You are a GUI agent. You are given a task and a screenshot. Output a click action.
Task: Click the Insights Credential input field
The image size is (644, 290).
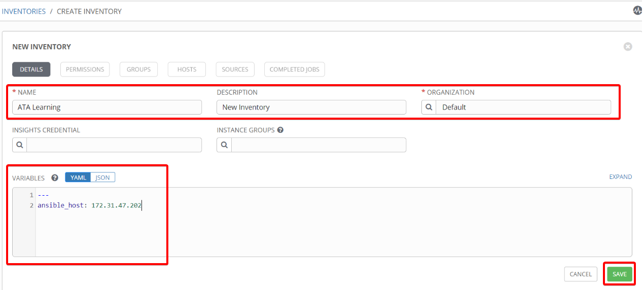tap(114, 145)
